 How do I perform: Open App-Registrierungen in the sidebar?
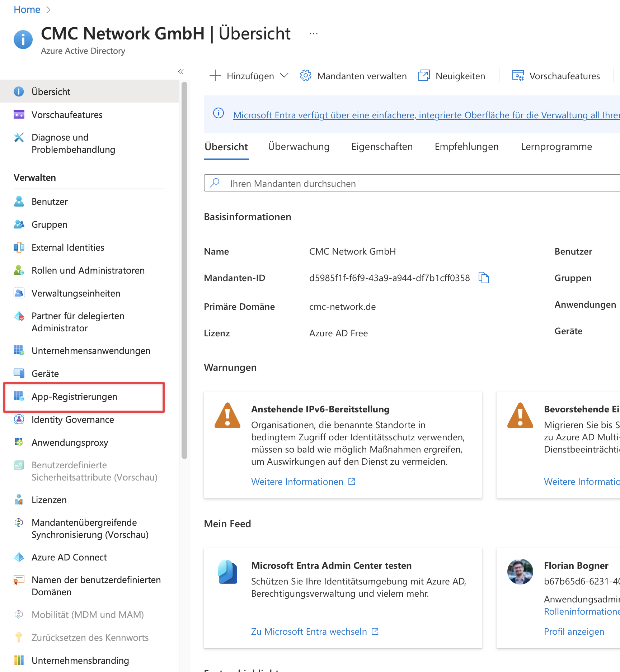[x=74, y=397]
